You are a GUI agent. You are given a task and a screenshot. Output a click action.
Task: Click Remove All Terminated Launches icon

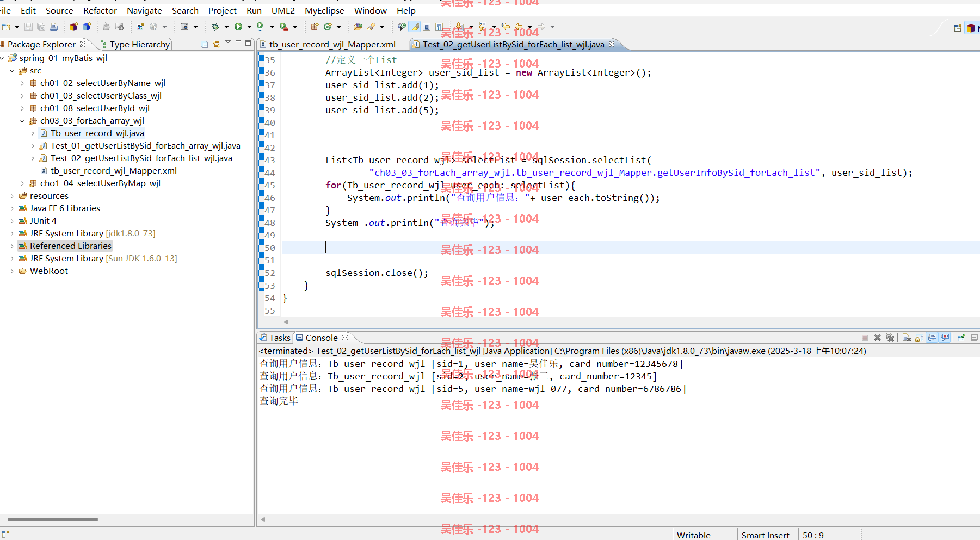click(x=890, y=337)
